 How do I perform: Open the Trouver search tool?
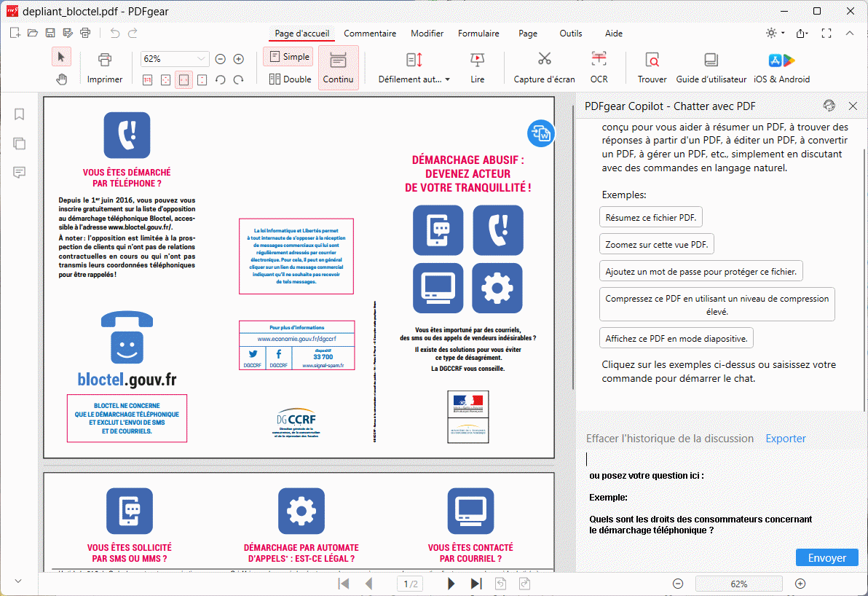pyautogui.click(x=652, y=67)
